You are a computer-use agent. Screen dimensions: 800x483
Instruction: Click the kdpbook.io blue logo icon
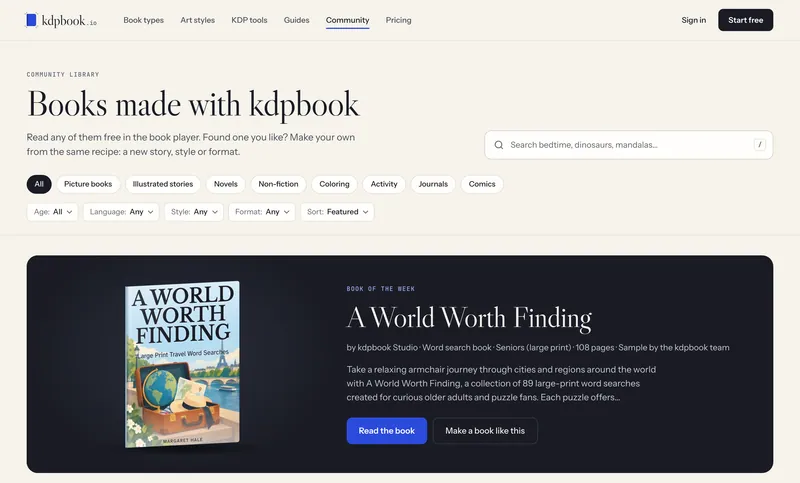(32, 20)
